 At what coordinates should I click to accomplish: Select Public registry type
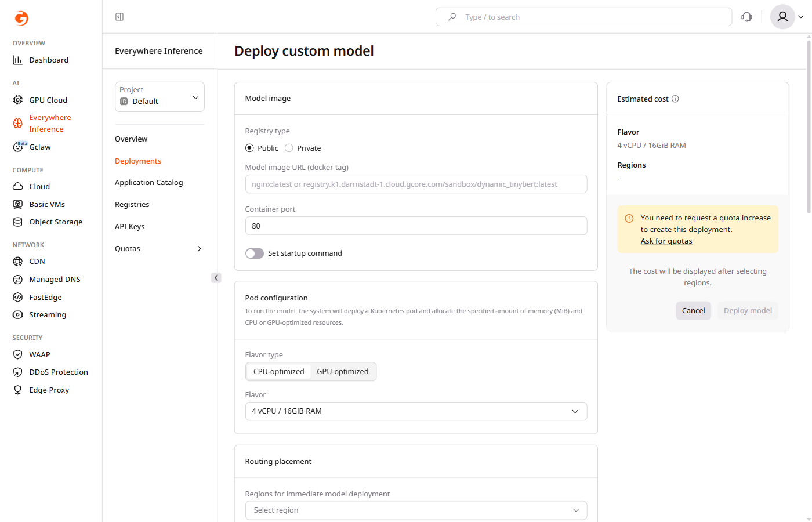coord(262,148)
